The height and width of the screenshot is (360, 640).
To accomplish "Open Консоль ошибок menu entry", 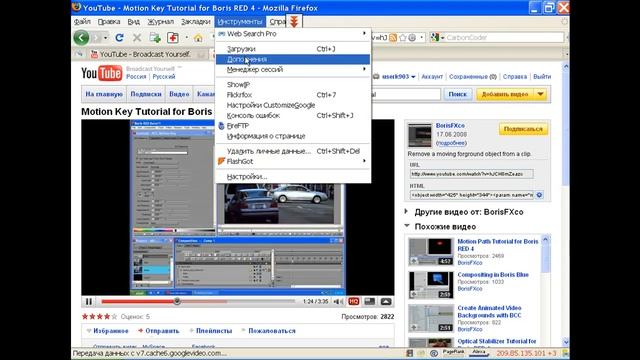I will 293,116.
